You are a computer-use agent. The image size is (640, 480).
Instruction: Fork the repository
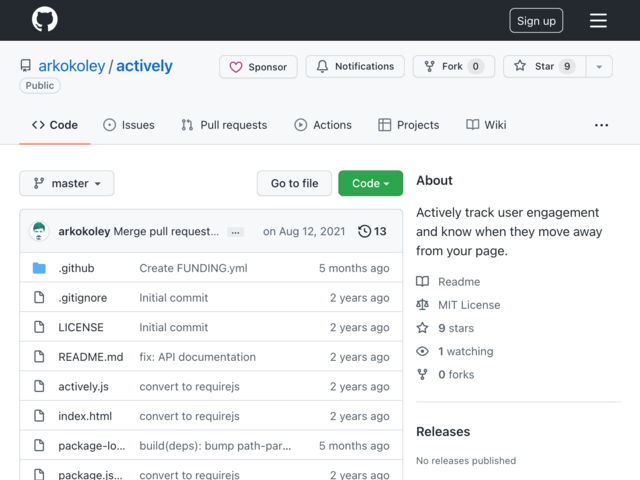(x=453, y=67)
